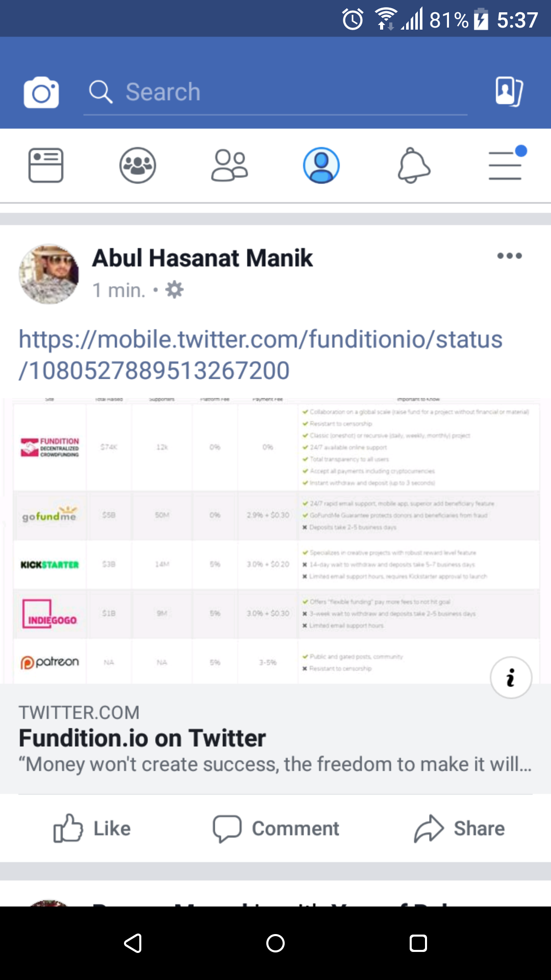Open the hamburger menu tab
This screenshot has width=551, height=980.
coord(506,165)
